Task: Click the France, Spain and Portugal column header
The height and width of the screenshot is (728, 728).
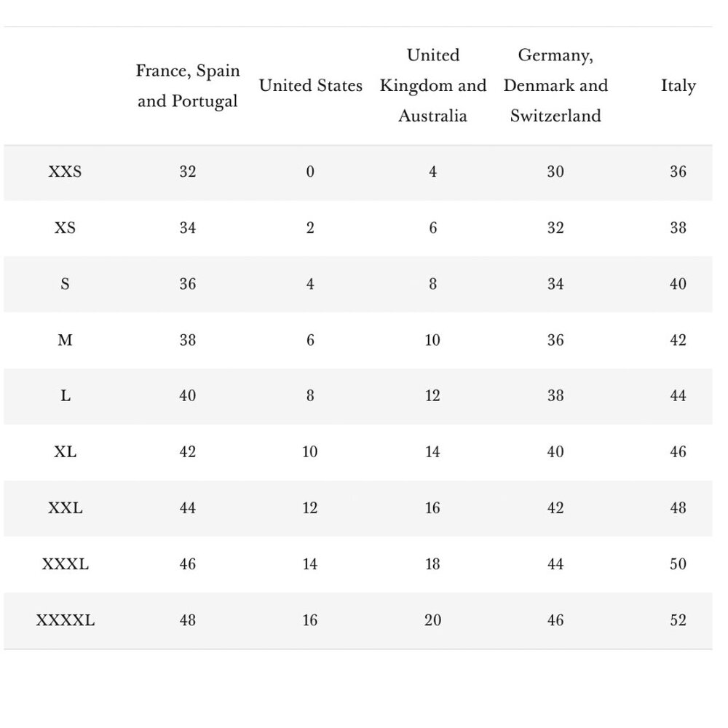Action: [x=188, y=86]
